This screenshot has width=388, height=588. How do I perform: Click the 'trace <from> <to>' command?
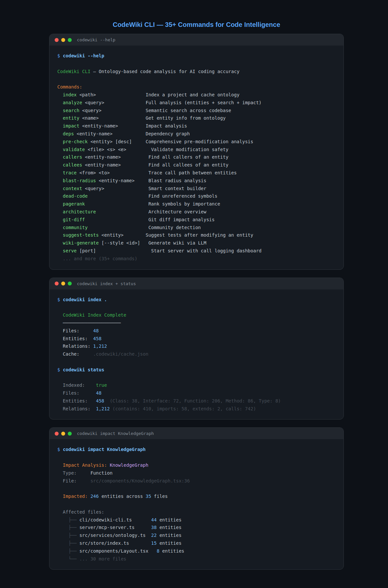(86, 173)
